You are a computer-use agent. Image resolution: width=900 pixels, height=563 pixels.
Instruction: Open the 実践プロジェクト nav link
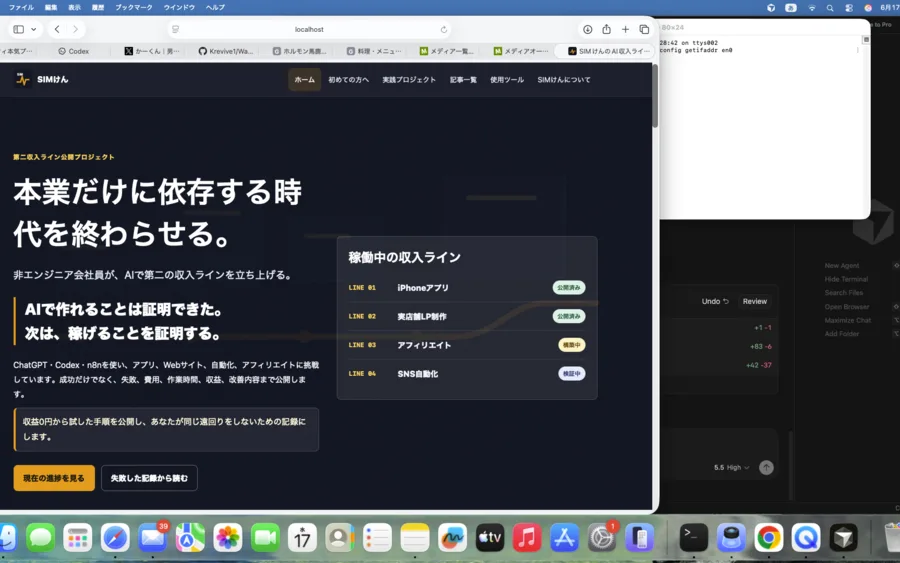click(409, 80)
